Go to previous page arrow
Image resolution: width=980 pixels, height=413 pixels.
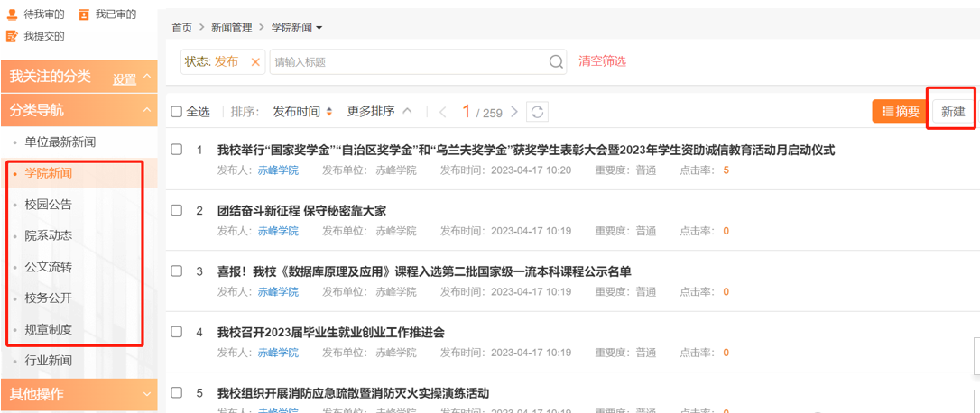coord(442,112)
